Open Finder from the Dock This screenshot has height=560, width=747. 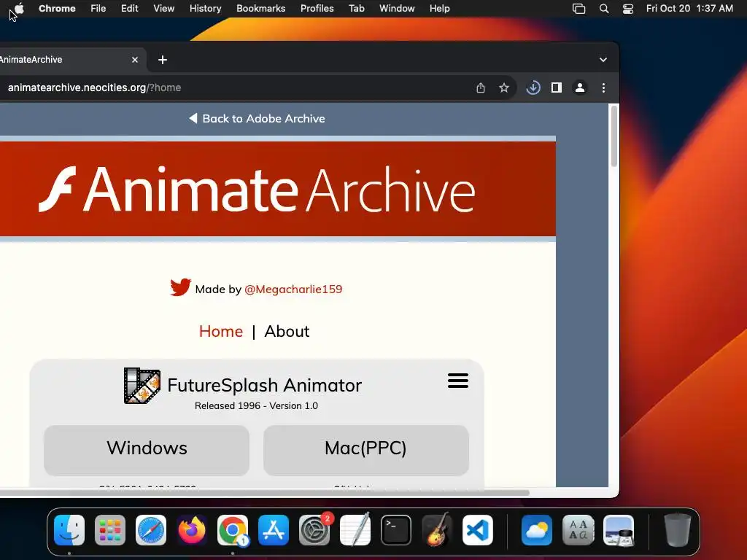pos(69,530)
